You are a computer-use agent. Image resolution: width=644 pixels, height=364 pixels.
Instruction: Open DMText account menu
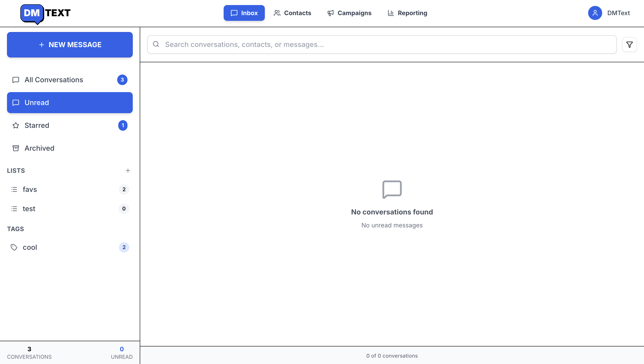(x=618, y=13)
